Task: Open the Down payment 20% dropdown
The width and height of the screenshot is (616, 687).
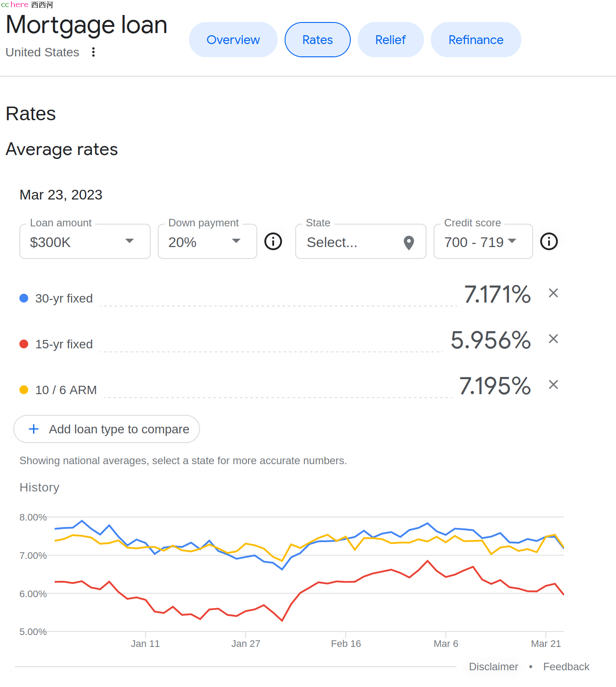Action: tap(208, 241)
